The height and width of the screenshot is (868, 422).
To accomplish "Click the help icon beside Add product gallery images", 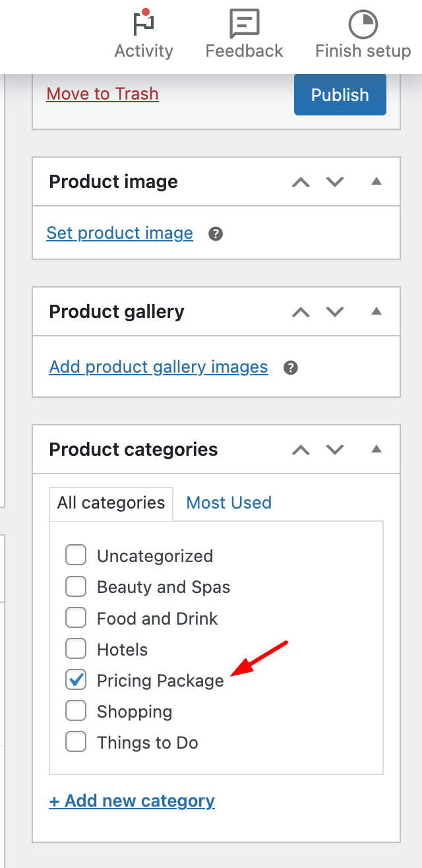I will [x=290, y=367].
